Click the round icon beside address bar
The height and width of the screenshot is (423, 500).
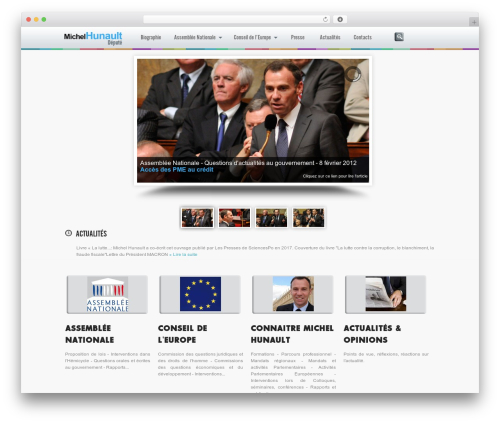[340, 20]
